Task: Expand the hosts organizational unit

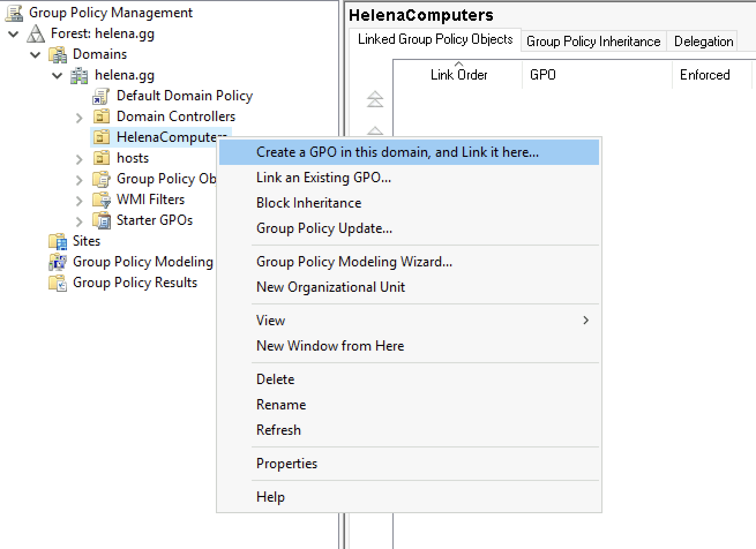Action: tap(79, 159)
